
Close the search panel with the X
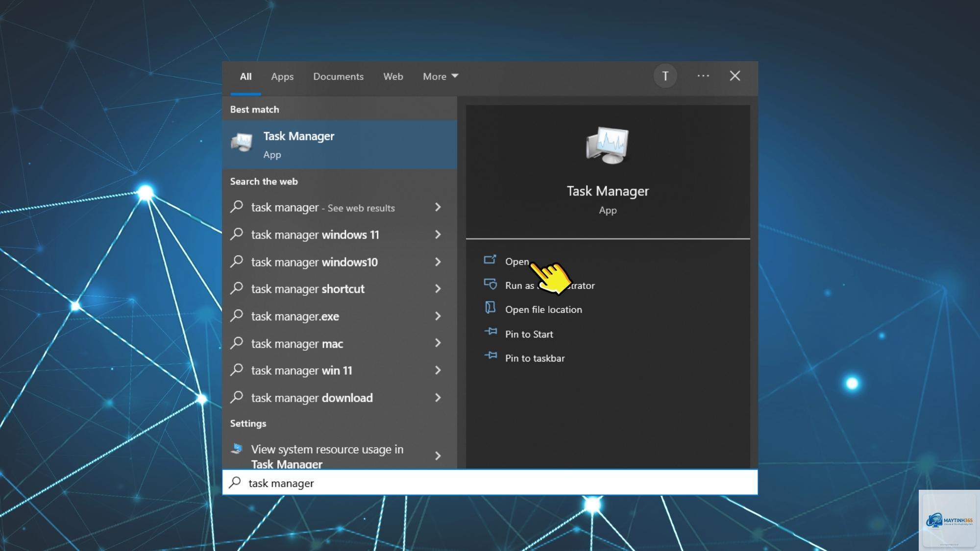click(x=735, y=76)
